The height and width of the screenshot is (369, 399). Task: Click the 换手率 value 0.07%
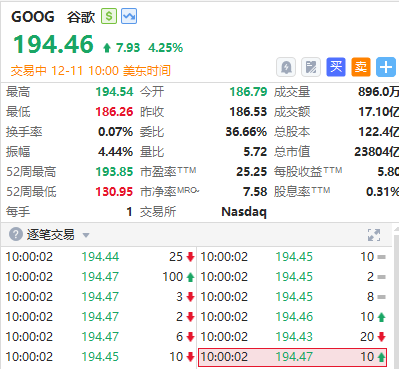pyautogui.click(x=115, y=132)
